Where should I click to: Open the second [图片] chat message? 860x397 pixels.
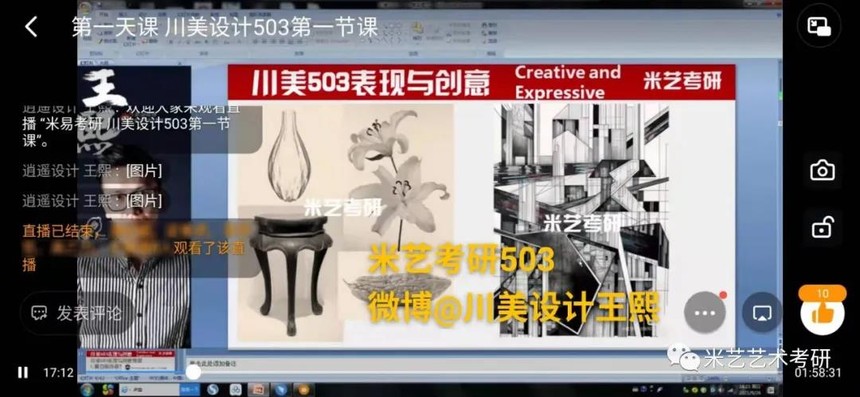pyautogui.click(x=92, y=201)
